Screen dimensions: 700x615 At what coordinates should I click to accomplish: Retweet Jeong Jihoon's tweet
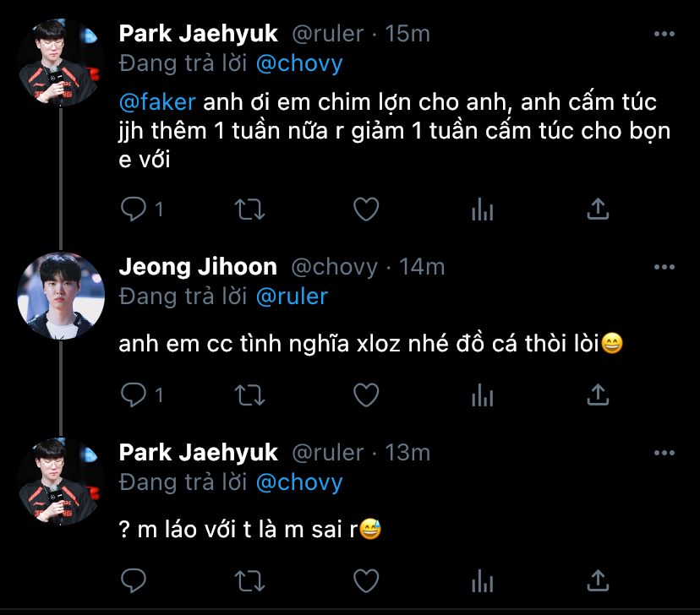pyautogui.click(x=249, y=395)
